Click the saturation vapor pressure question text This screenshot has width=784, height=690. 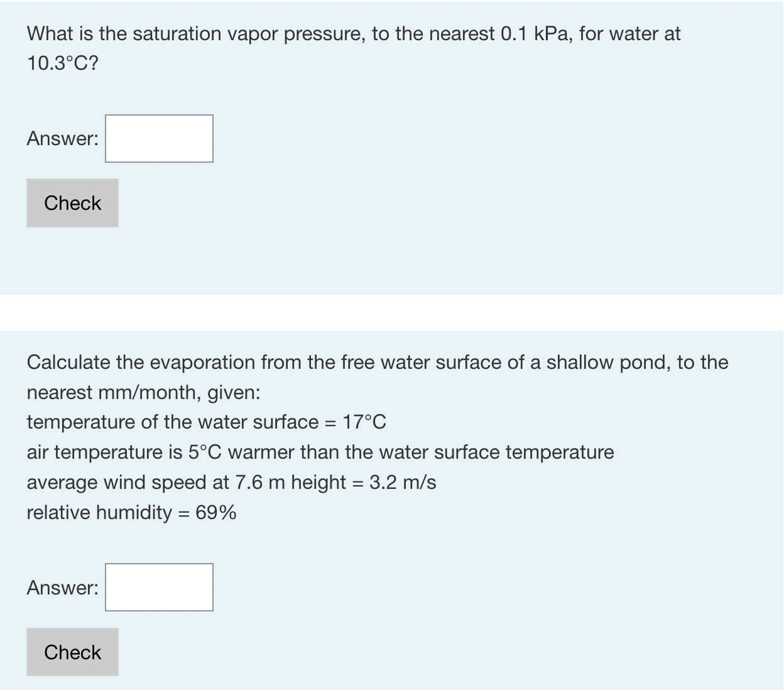354,34
